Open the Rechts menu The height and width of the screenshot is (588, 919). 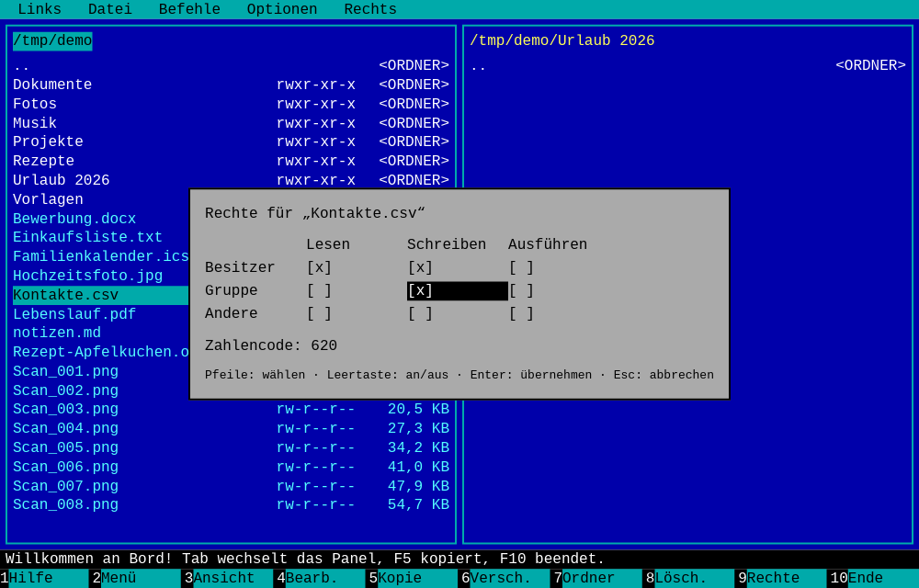point(370,9)
